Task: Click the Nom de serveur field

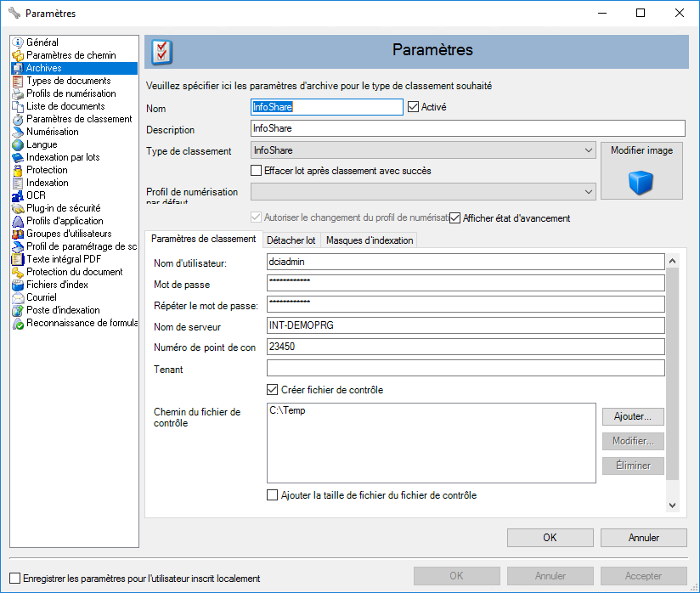Action: coord(465,325)
